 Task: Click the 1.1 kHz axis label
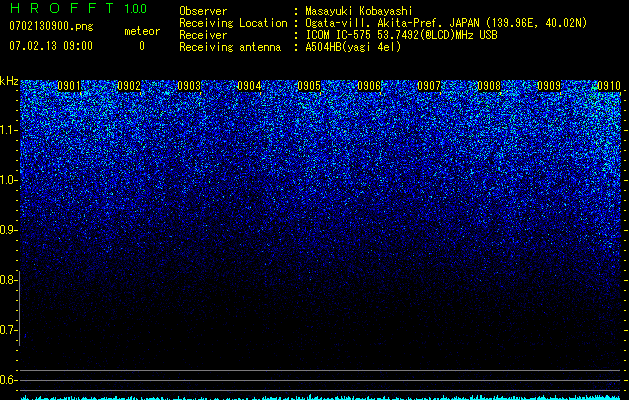(x=8, y=130)
